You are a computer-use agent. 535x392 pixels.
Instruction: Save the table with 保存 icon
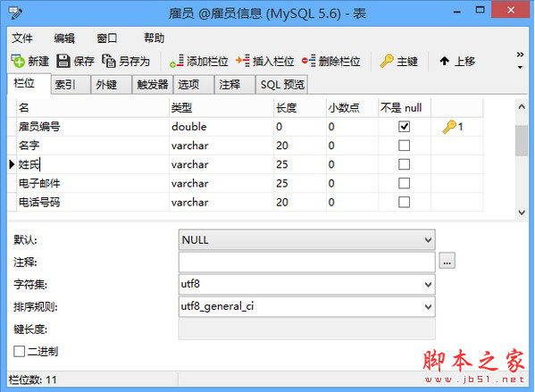pyautogui.click(x=63, y=61)
